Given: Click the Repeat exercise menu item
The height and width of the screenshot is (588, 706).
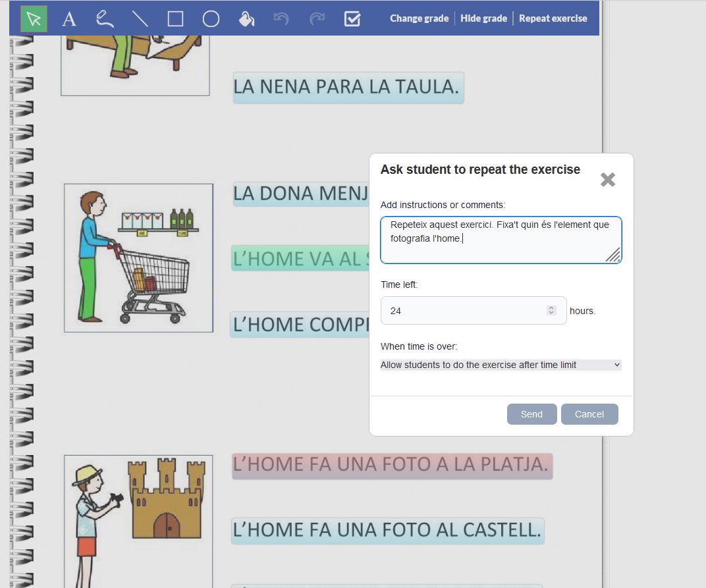Looking at the screenshot, I should (x=553, y=18).
